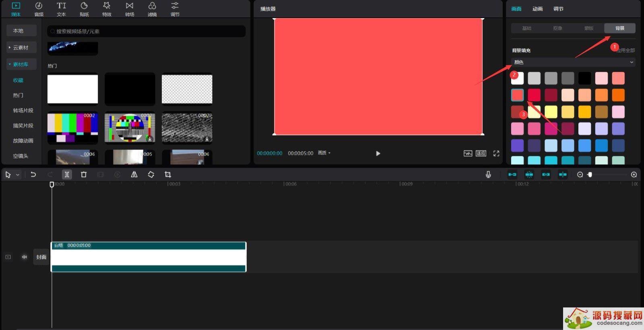Image resolution: width=644 pixels, height=330 pixels.
Task: Open the 画质 quality dropdown in the player
Action: [x=324, y=153]
